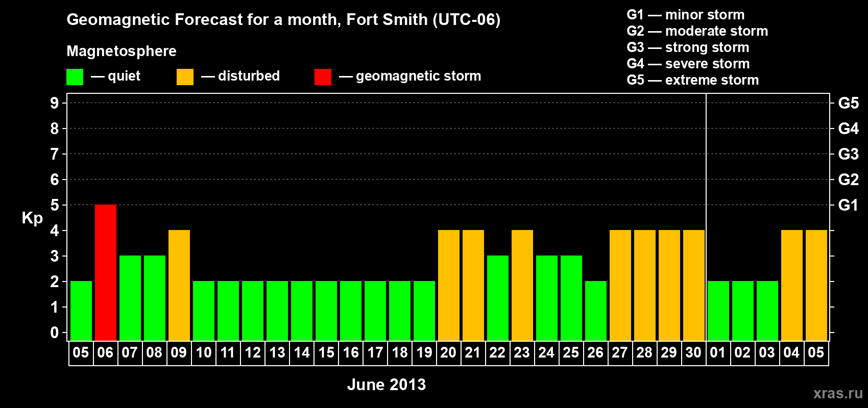Click the orange bar above date 04
The width and height of the screenshot is (868, 408).
coord(792,285)
